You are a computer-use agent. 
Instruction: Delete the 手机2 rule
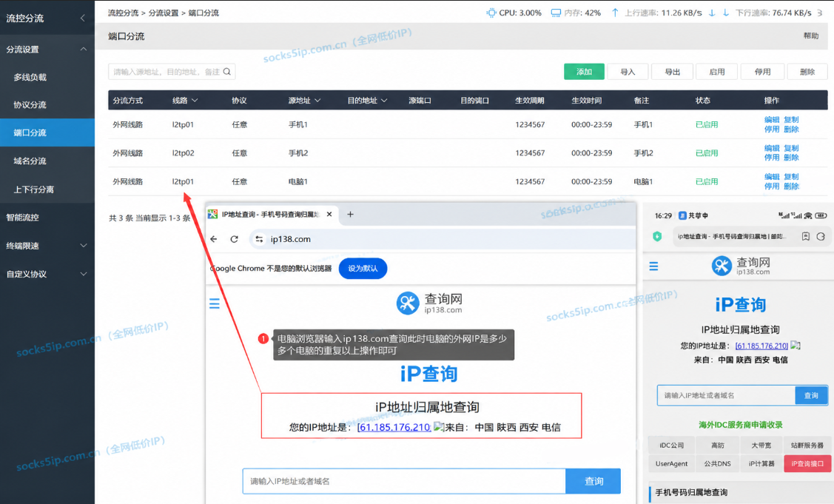click(x=792, y=158)
